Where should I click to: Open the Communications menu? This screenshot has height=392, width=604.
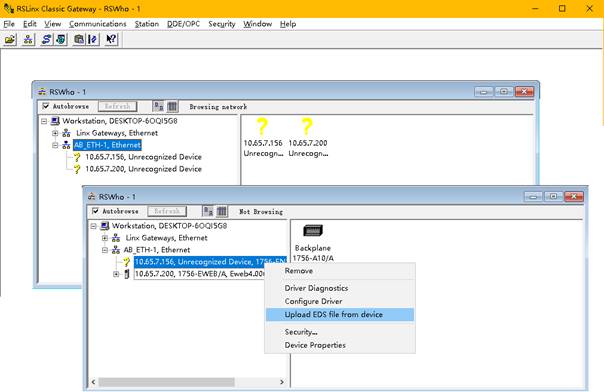coord(97,24)
